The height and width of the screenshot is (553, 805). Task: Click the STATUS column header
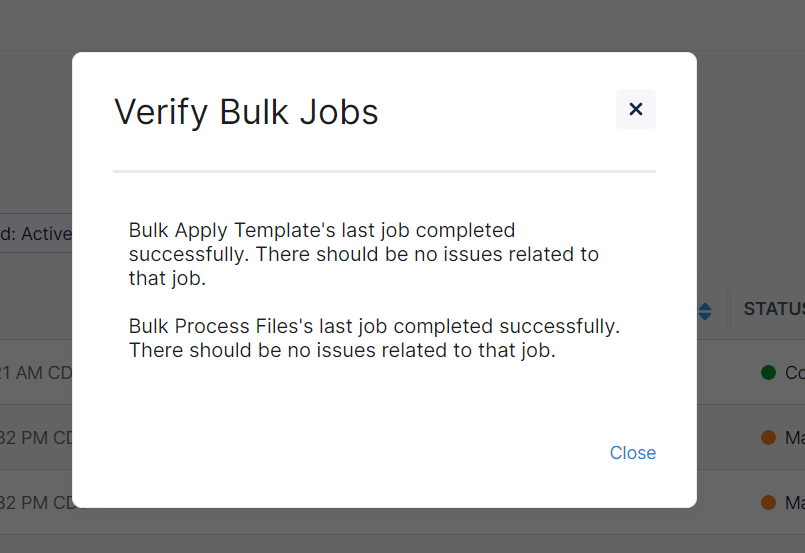(773, 310)
